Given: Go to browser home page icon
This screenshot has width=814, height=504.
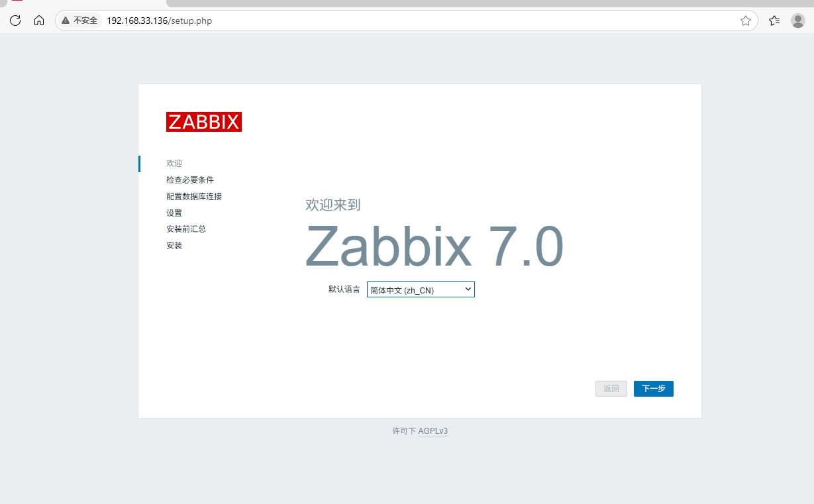Looking at the screenshot, I should tap(39, 21).
